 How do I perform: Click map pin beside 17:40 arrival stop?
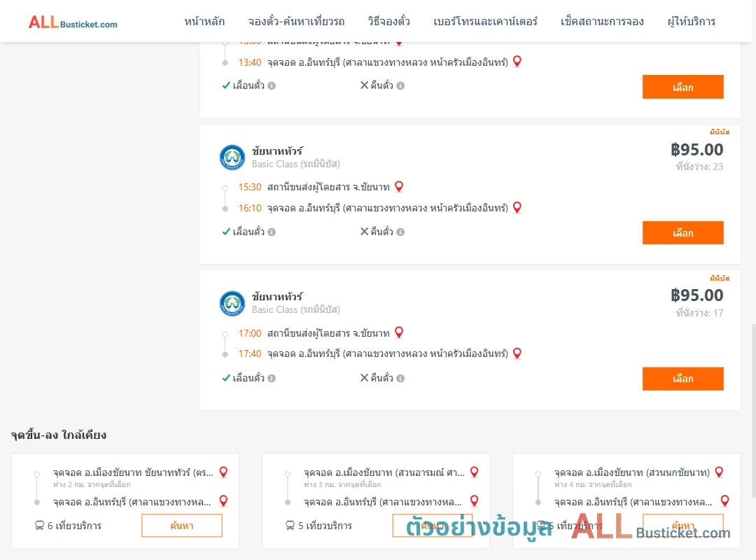517,353
